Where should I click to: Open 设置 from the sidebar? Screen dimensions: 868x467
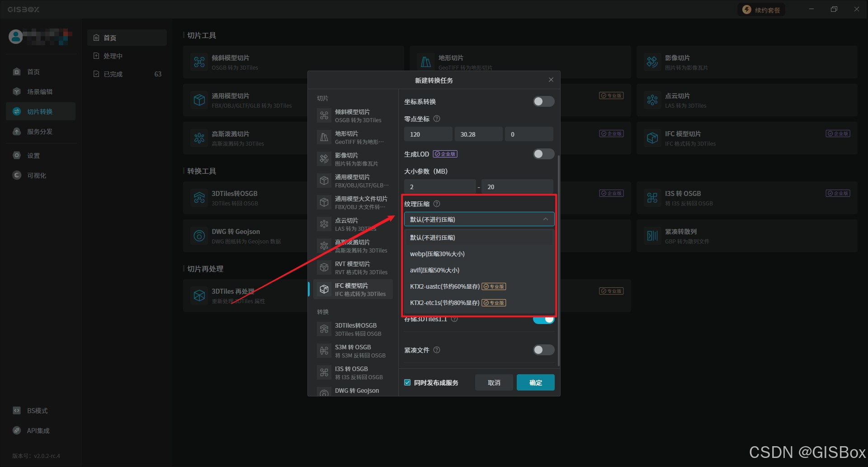(x=40, y=156)
